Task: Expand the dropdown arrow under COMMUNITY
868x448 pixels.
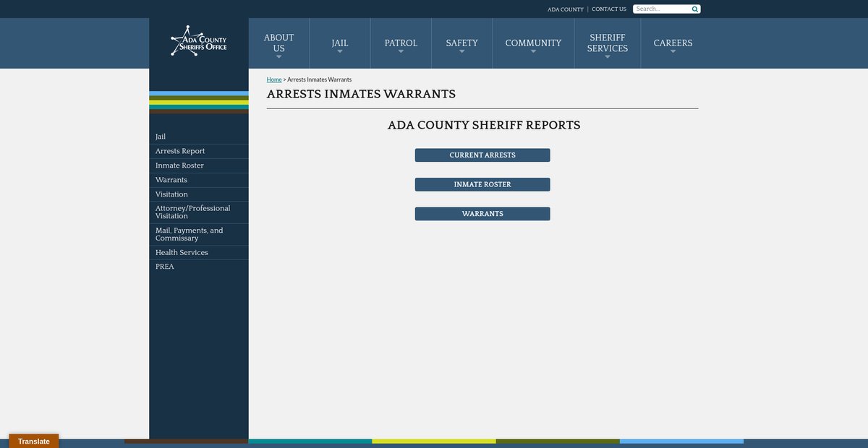Action: 534,51
